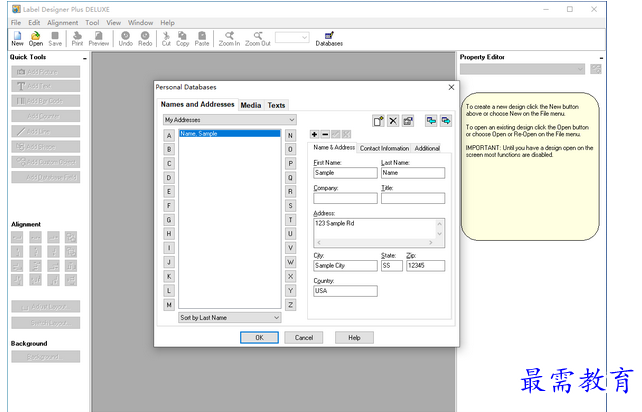Open the Contact Information tab
Screen dimensions: 642x412
(x=384, y=148)
